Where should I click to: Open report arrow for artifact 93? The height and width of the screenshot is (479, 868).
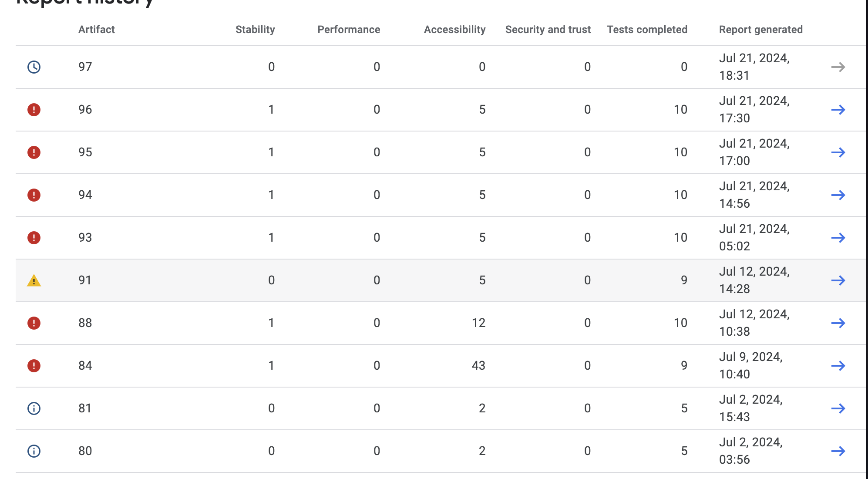click(838, 238)
